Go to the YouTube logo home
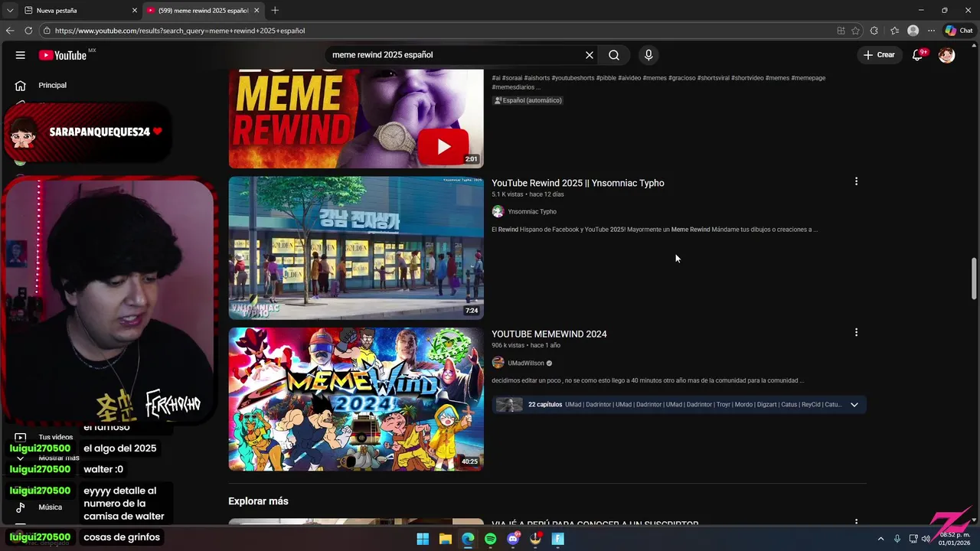Viewport: 980px width, 551px height. [63, 55]
